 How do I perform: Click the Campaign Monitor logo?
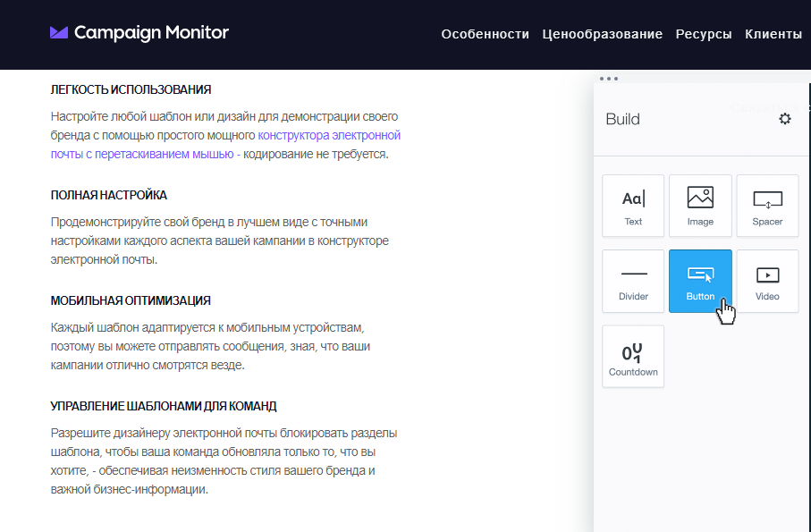tap(139, 33)
